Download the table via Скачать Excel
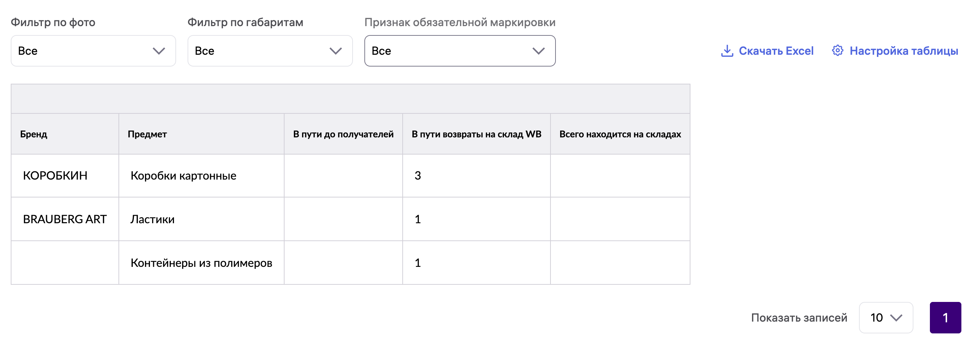This screenshot has width=980, height=347. 767,51
